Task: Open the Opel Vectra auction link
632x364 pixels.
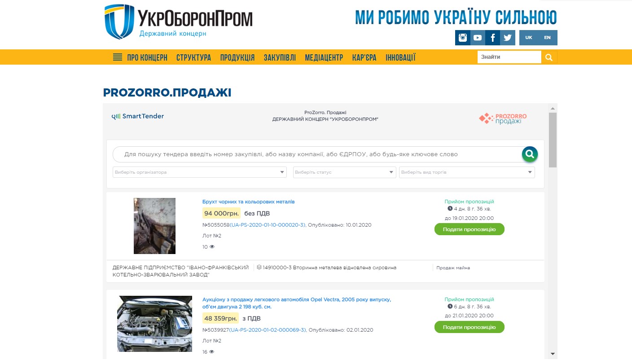Action: (x=297, y=303)
